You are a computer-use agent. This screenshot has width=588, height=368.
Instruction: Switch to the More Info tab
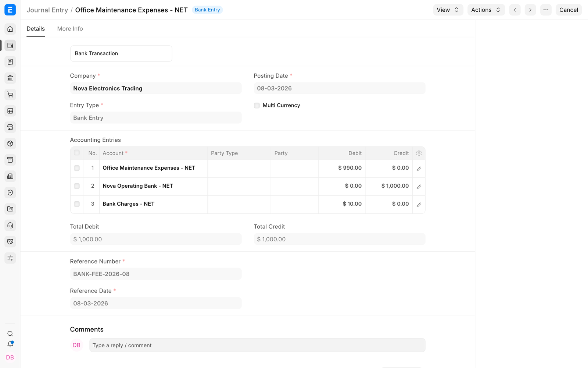coord(70,29)
